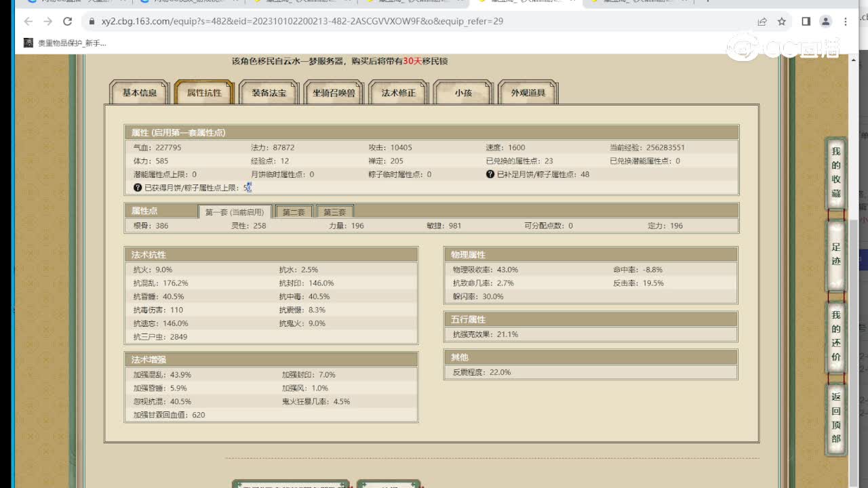This screenshot has height=488, width=868.
Task: Click 法术抗性 section header
Action: click(x=271, y=254)
